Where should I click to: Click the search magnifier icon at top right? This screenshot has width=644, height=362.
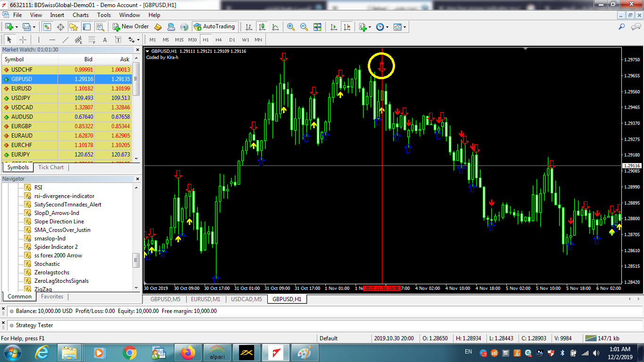(x=622, y=27)
